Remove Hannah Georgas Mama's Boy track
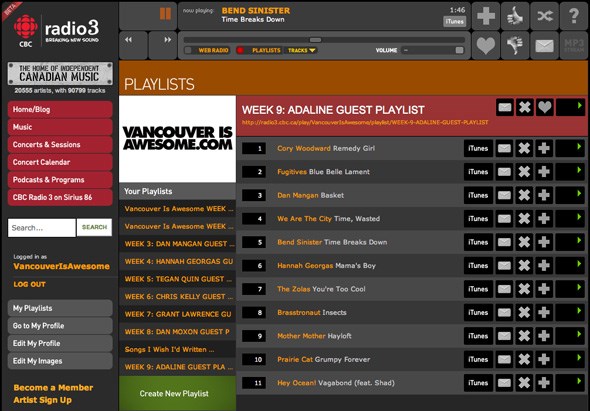This screenshot has width=590, height=411. (x=524, y=266)
